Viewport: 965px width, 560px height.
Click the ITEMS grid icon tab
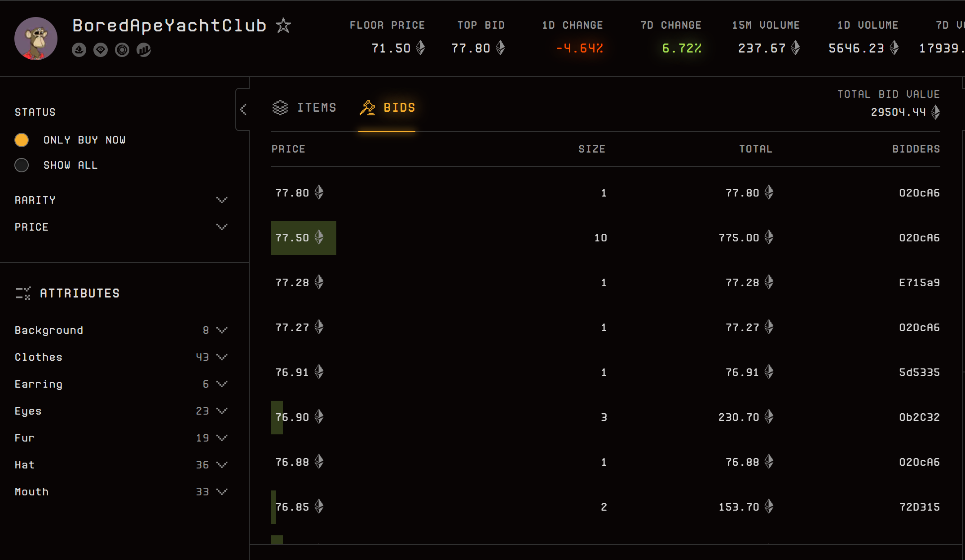tap(304, 107)
